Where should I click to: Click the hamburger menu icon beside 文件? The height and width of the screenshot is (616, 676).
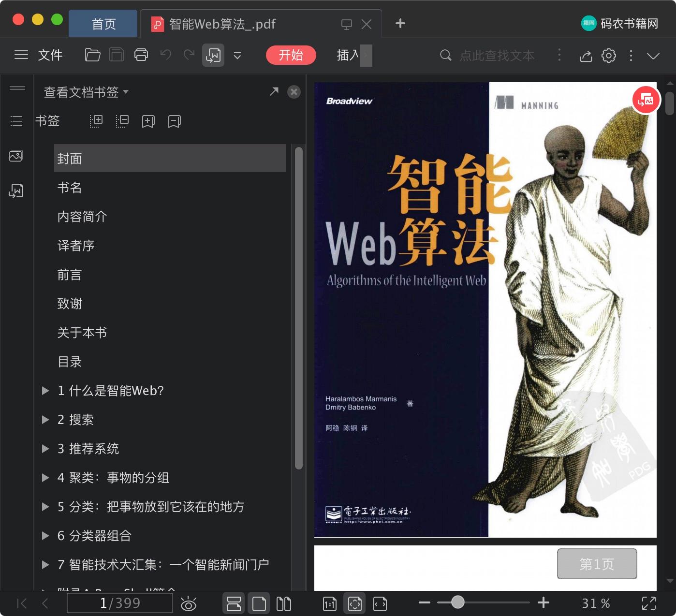tap(21, 55)
